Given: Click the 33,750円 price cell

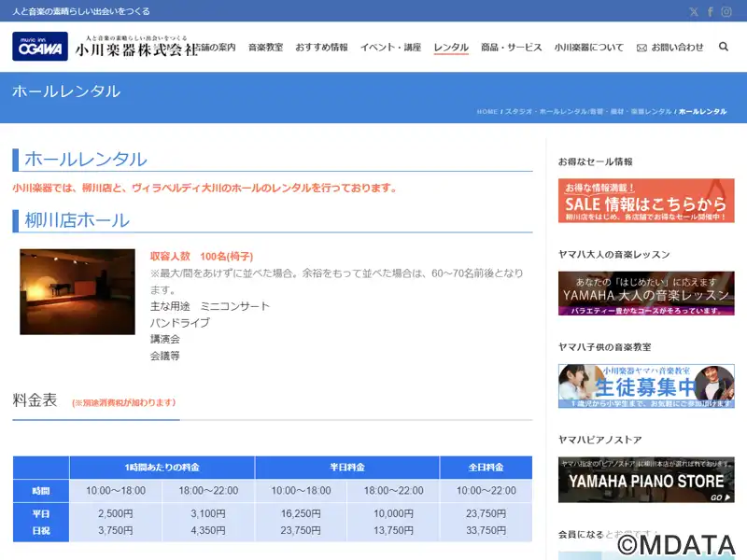Looking at the screenshot, I should 486,530.
